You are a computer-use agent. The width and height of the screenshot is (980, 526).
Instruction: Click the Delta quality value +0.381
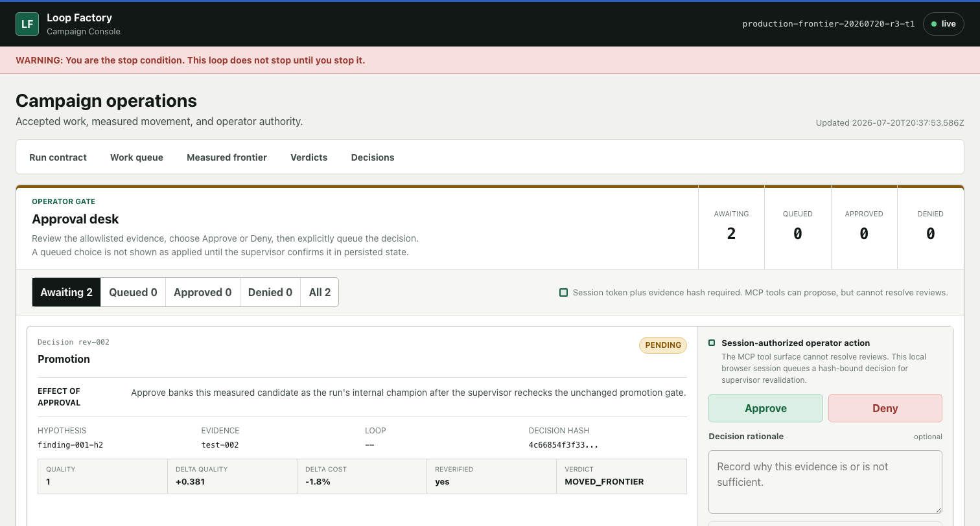point(190,482)
